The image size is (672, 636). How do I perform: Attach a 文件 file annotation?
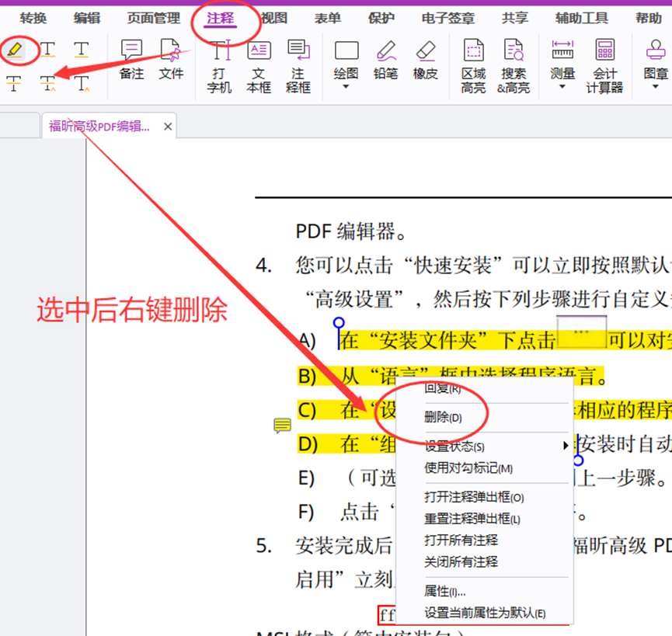pos(171,59)
